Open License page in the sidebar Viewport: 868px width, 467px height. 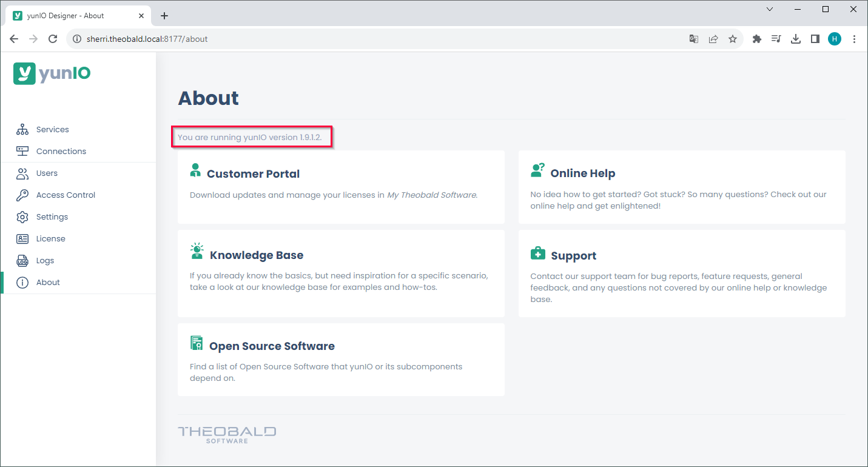[x=78, y=239]
